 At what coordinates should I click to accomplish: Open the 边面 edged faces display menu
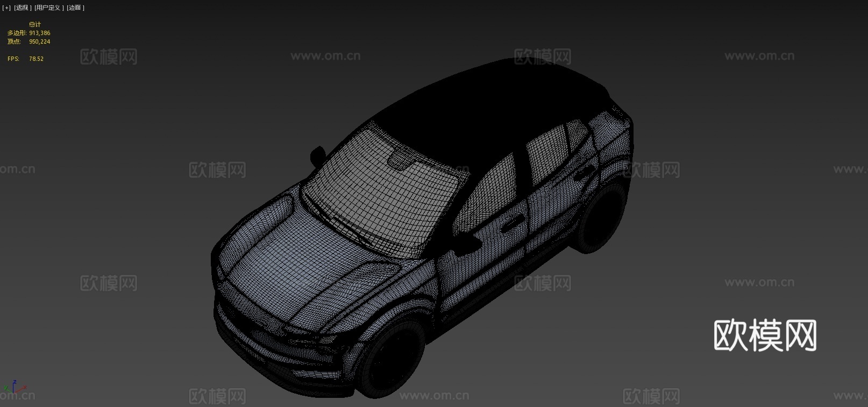tap(75, 8)
